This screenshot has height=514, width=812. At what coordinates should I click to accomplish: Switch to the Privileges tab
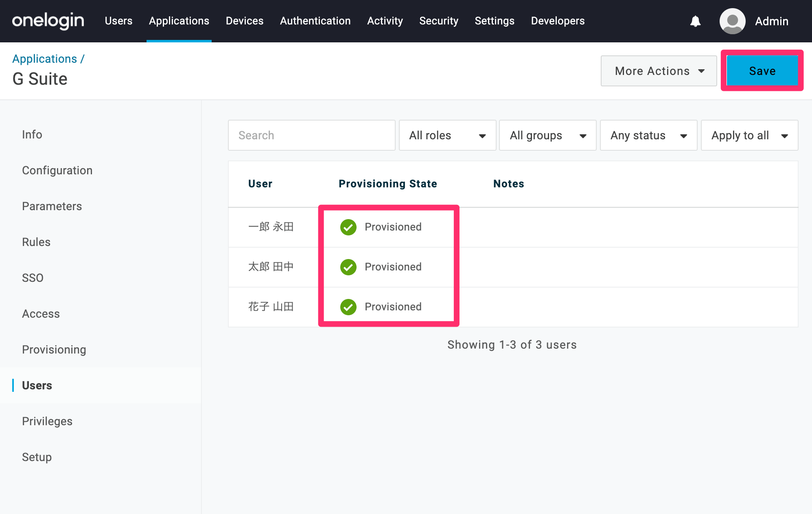(47, 421)
